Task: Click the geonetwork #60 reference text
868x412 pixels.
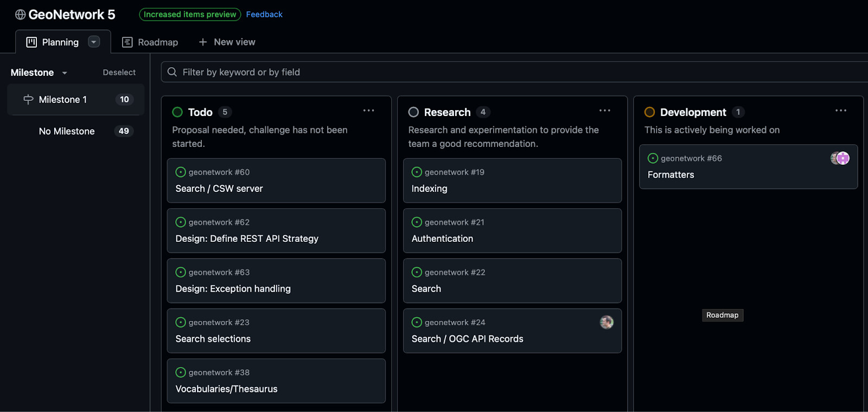Action: [x=219, y=172]
